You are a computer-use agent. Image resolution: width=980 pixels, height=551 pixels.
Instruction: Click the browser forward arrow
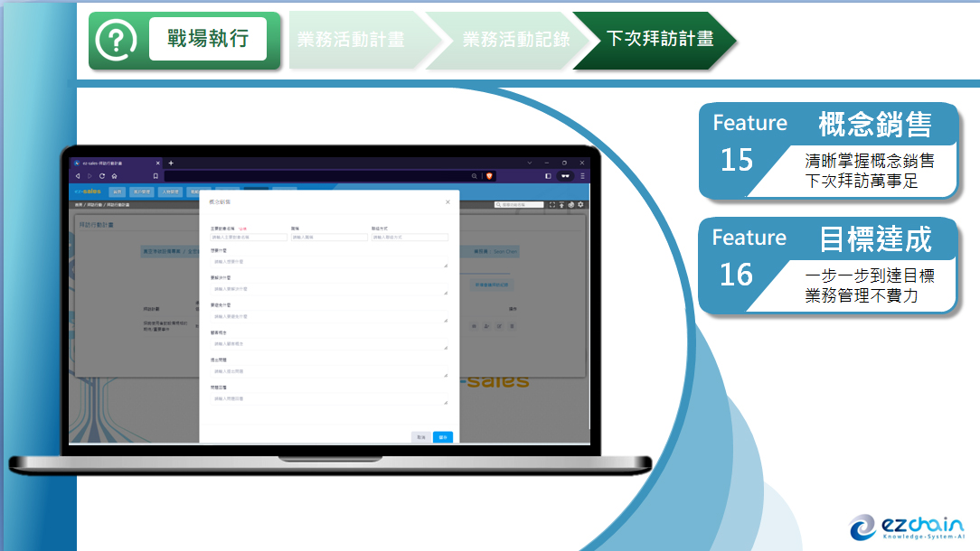click(x=90, y=176)
